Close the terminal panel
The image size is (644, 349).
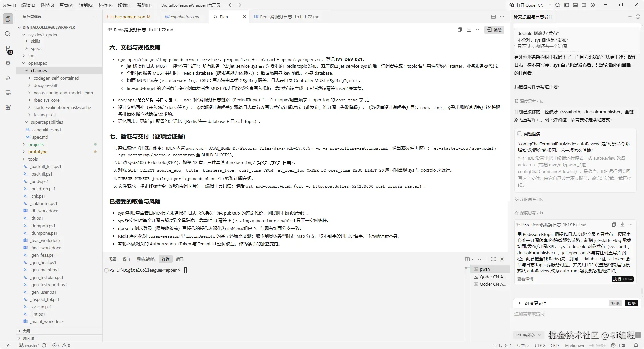pos(502,259)
